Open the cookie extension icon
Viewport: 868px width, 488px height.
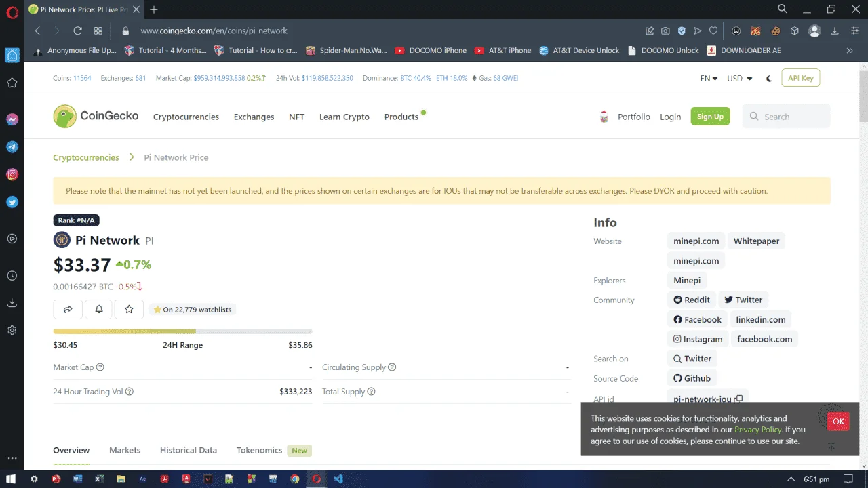click(775, 30)
